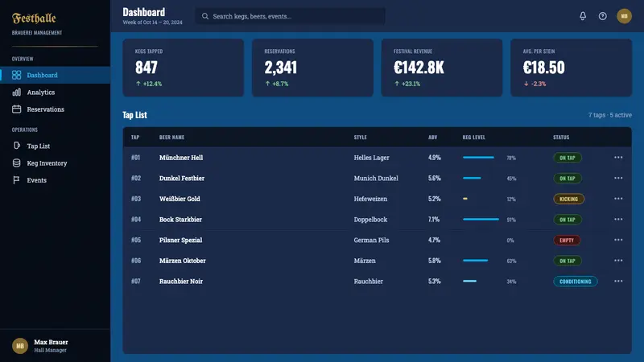The width and height of the screenshot is (644, 362).
Task: Click the Hefeweizen style cell
Action: [370, 199]
